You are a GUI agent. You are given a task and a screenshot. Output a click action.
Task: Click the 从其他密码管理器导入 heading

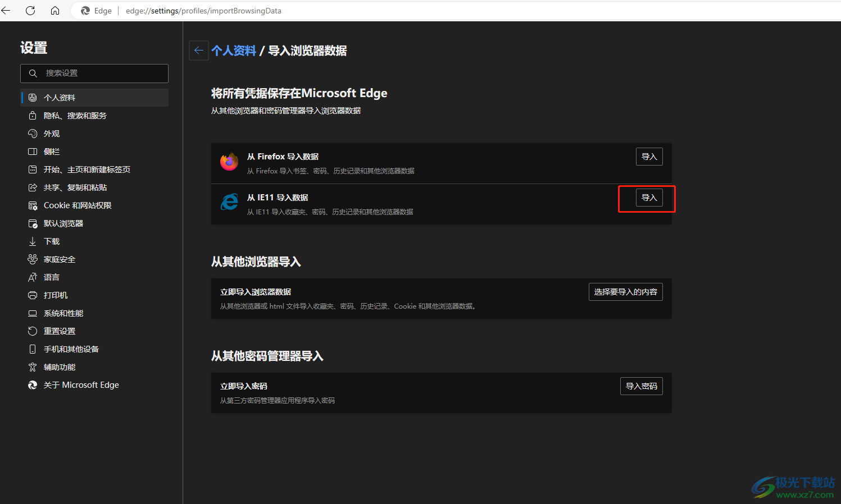pos(267,356)
